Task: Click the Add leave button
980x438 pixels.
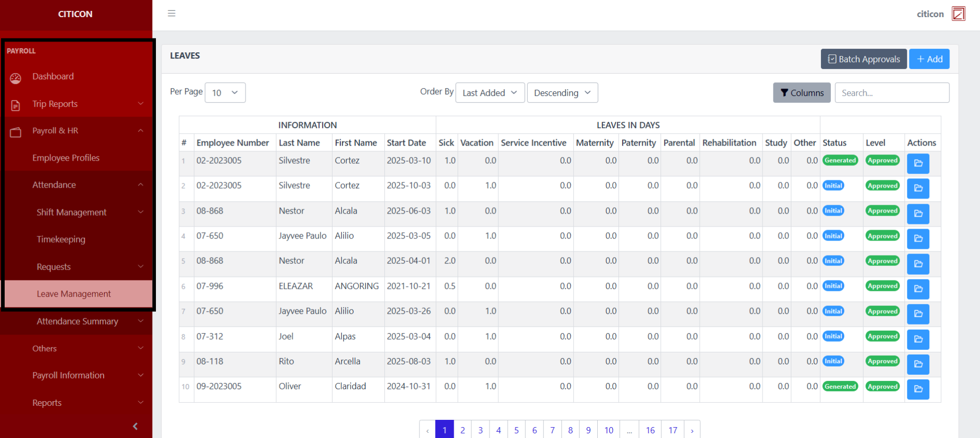Action: pyautogui.click(x=929, y=59)
